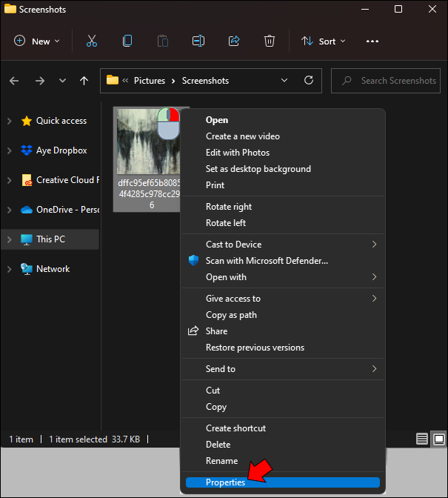Expand address bar history chevron
This screenshot has width=448, height=498.
point(284,81)
